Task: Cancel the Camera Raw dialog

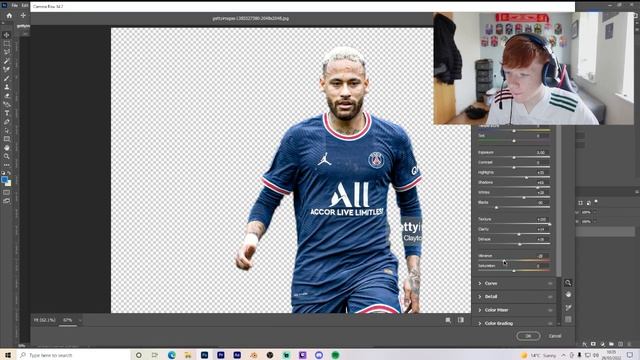Action: [555, 336]
